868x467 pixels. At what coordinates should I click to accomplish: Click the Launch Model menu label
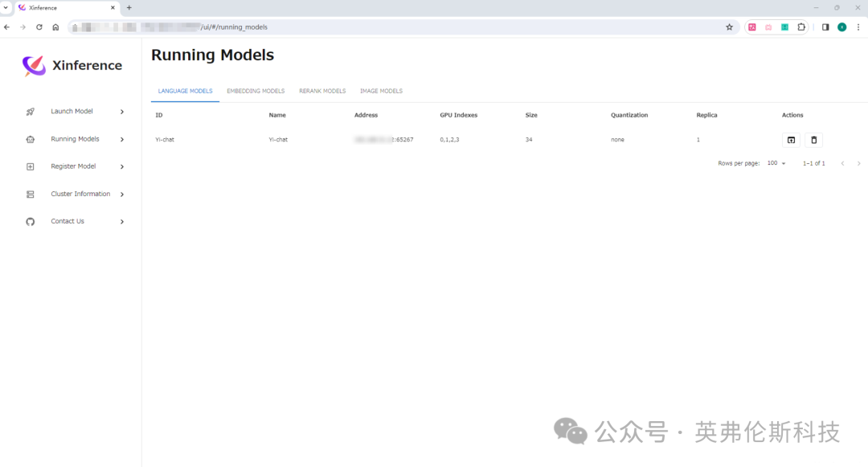(72, 111)
